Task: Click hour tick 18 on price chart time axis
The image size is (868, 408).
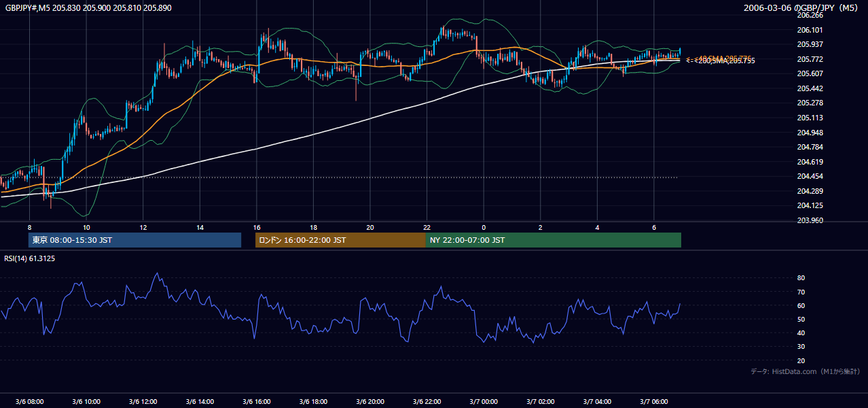Action: pyautogui.click(x=313, y=227)
